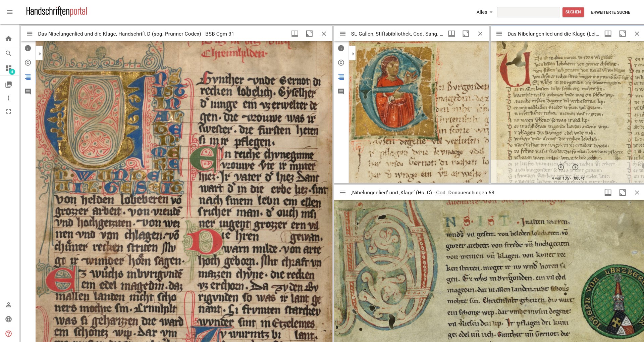Viewport: 644px width, 342px height.
Task: Close the Cod. Donaueschingen 63 window
Action: coord(637,192)
